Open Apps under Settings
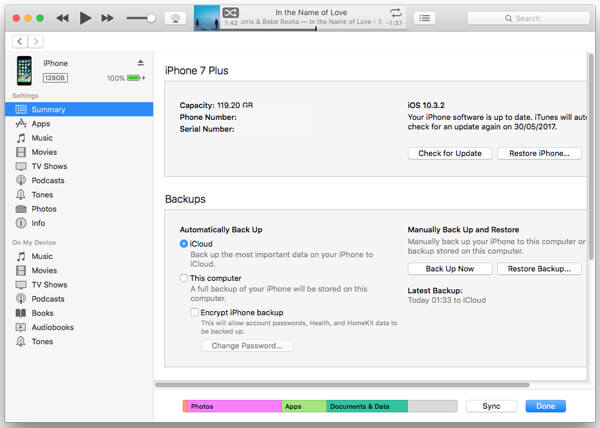600x428 pixels. click(x=79, y=124)
